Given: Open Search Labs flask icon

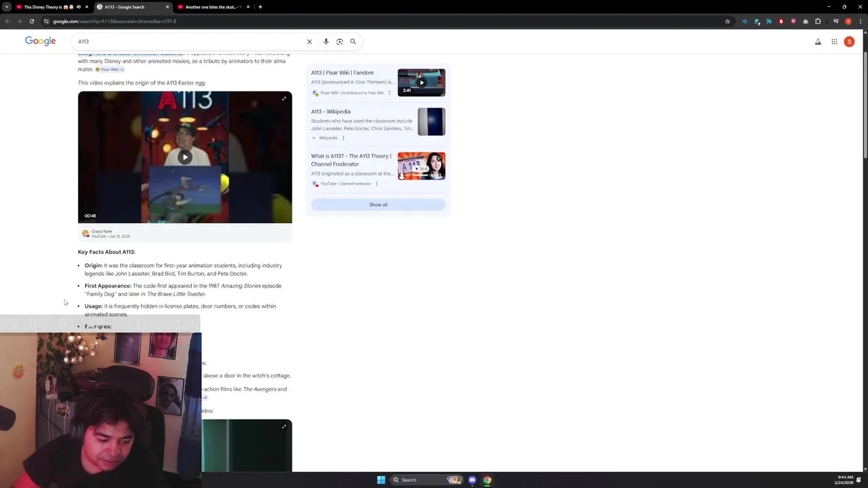Looking at the screenshot, I should point(818,41).
